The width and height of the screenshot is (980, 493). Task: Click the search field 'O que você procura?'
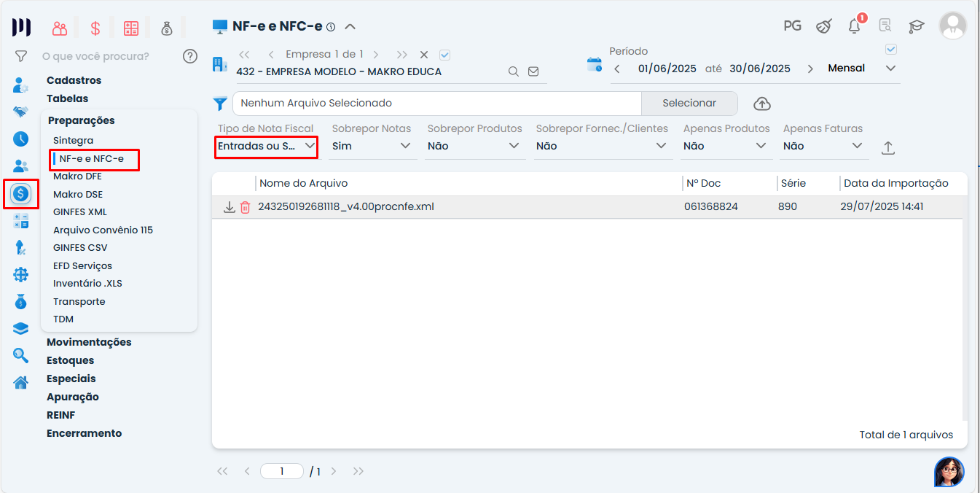[x=102, y=56]
